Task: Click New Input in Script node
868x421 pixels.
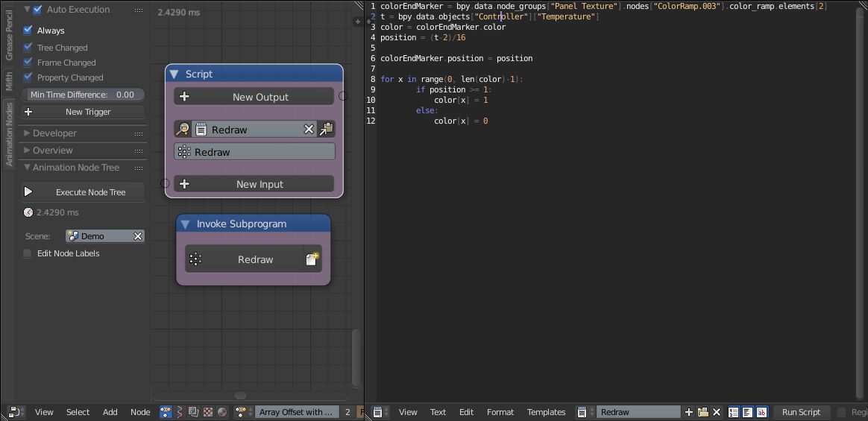Action: [254, 183]
